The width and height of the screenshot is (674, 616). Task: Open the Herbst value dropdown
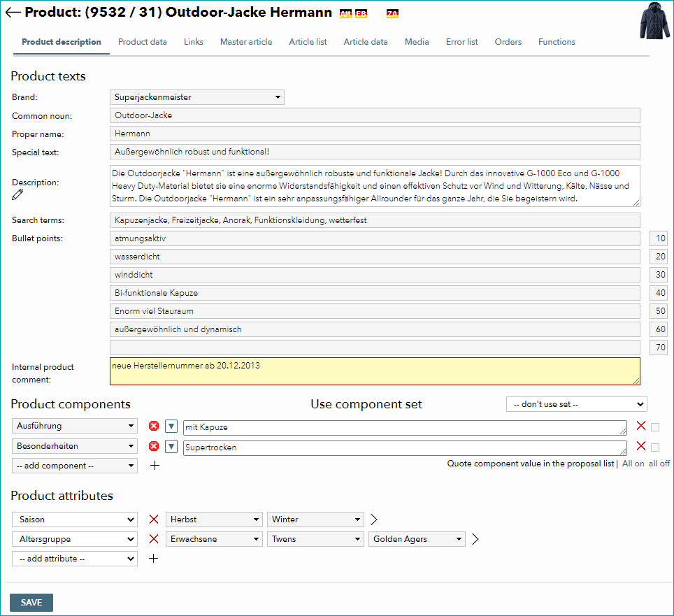pyautogui.click(x=214, y=520)
